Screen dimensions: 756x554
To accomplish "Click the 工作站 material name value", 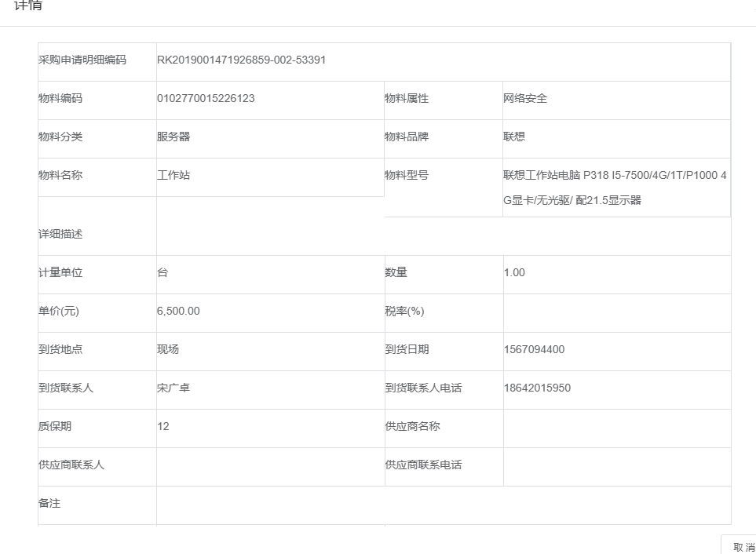I will point(173,176).
